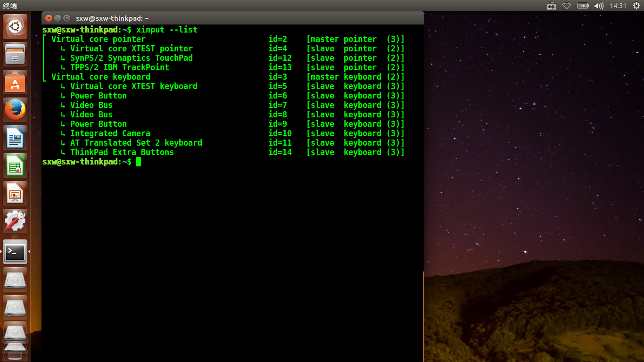Click [slave pointer (2)] in TouchPad row
This screenshot has width=644, height=362.
point(355,58)
